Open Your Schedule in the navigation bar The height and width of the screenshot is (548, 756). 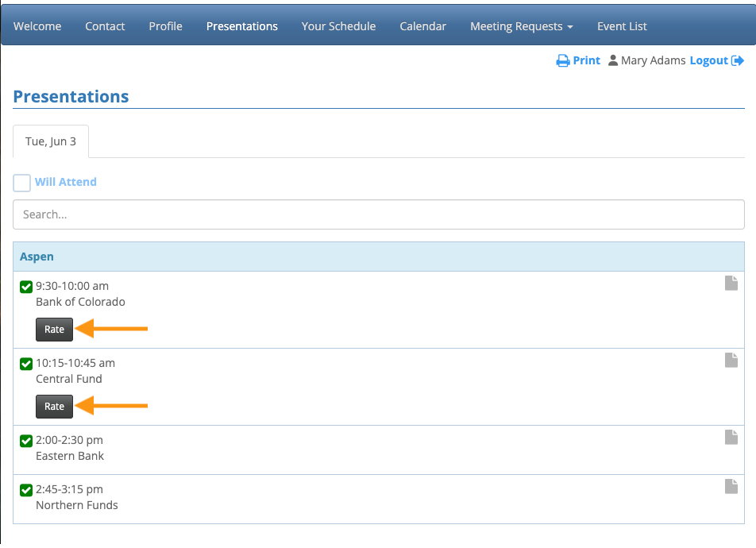[x=338, y=26]
